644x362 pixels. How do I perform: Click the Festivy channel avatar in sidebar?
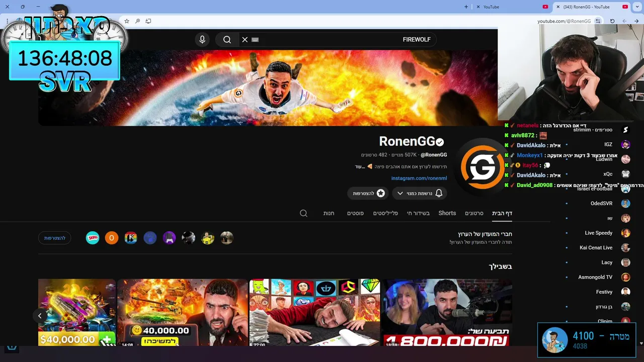pos(625,292)
